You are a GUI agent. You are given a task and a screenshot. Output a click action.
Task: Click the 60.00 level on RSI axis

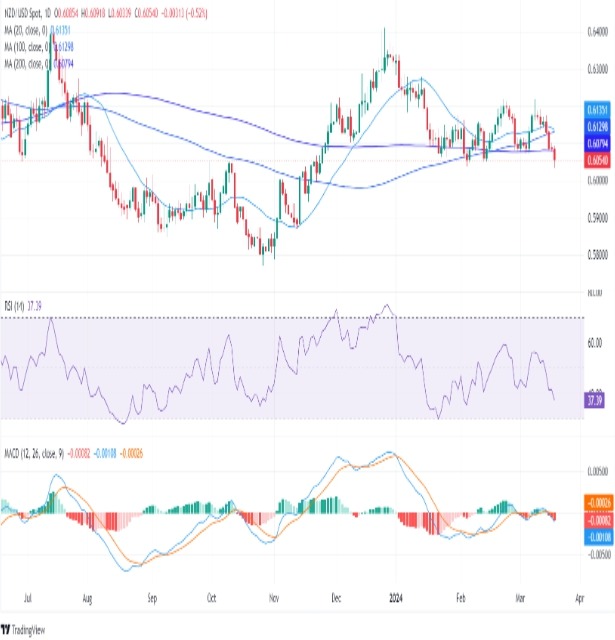click(x=596, y=342)
